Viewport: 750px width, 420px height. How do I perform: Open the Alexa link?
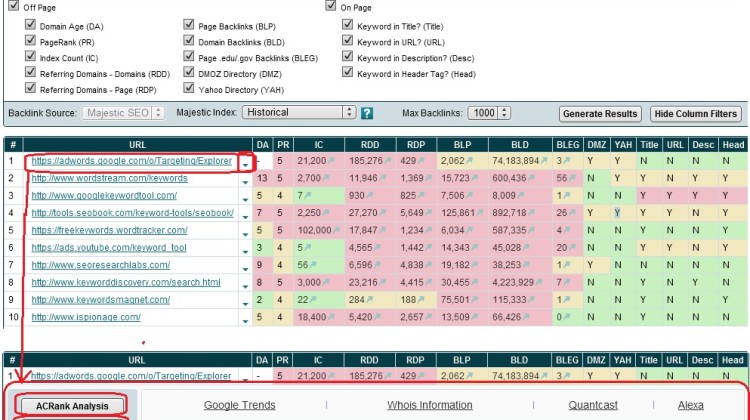[x=691, y=405]
